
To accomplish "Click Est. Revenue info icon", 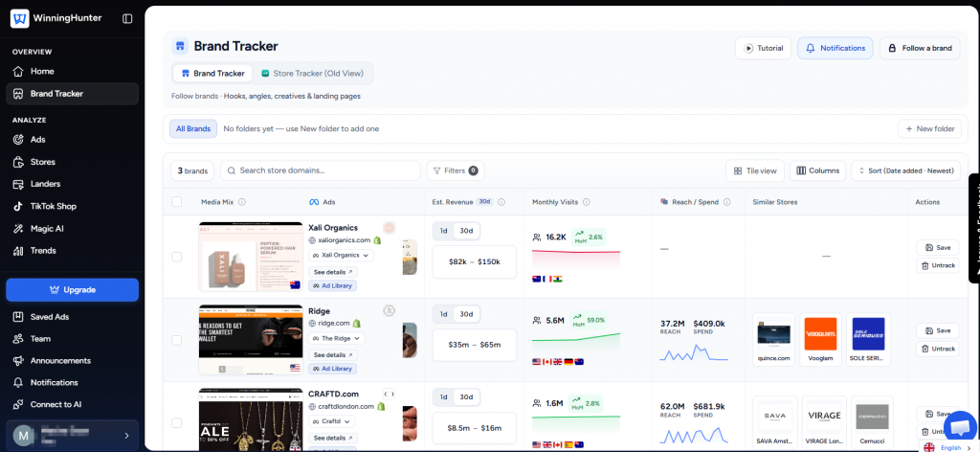I will (x=501, y=202).
